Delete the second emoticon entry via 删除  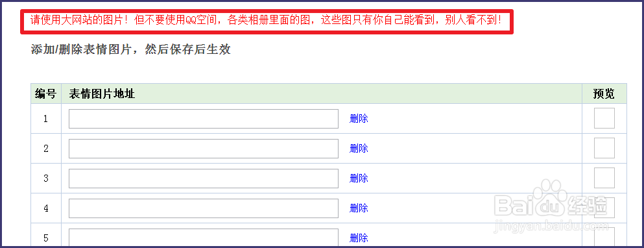(x=359, y=149)
